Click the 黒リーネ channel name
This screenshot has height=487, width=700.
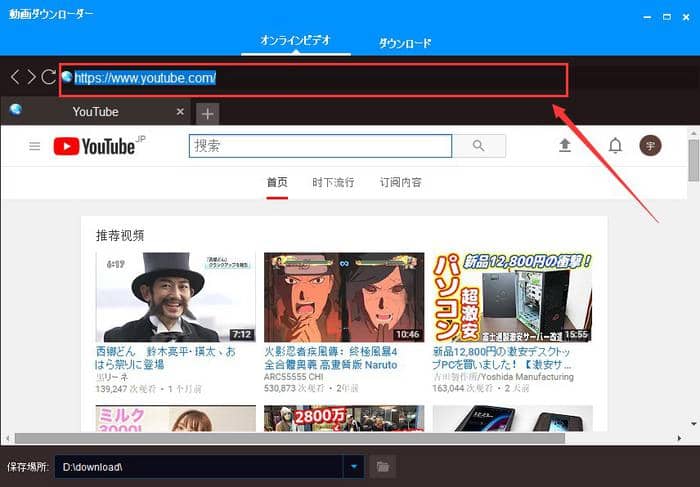tap(112, 377)
